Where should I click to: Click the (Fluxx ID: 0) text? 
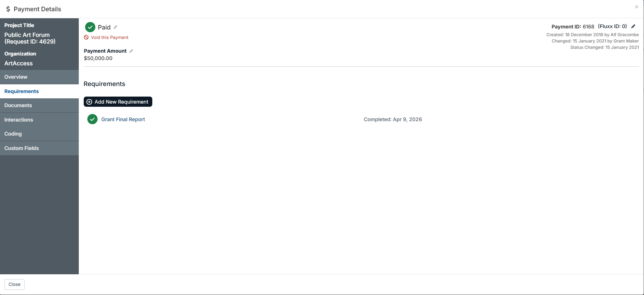click(612, 26)
